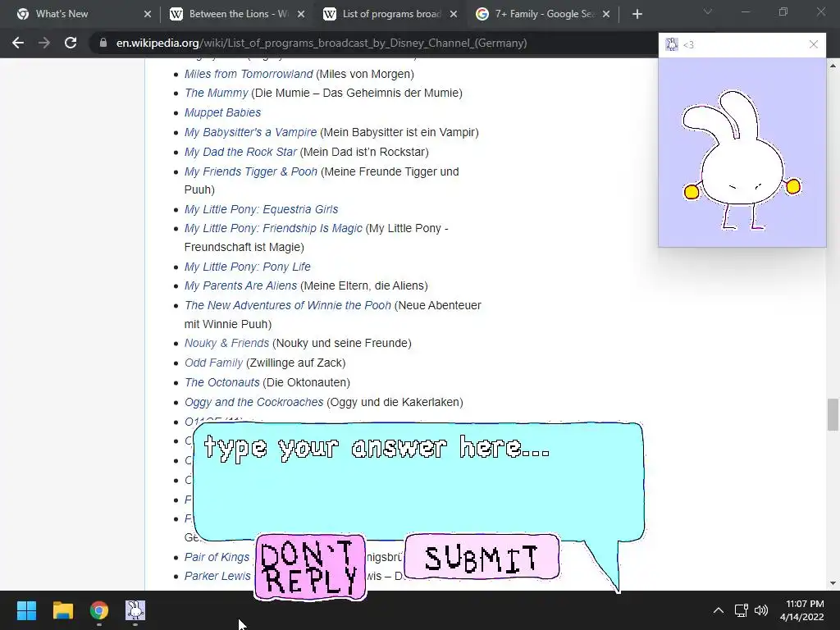The height and width of the screenshot is (630, 840).
Task: Open My Babysitter's a Vampire link
Action: coord(250,132)
